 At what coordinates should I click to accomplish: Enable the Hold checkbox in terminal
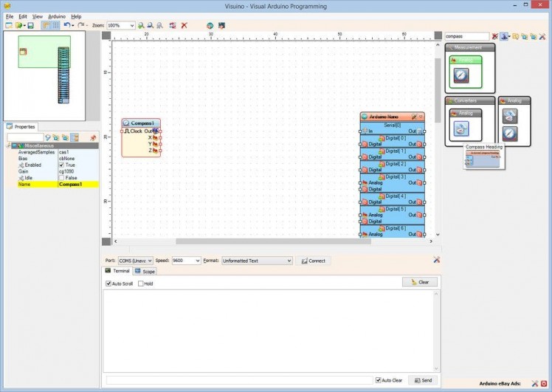click(141, 283)
